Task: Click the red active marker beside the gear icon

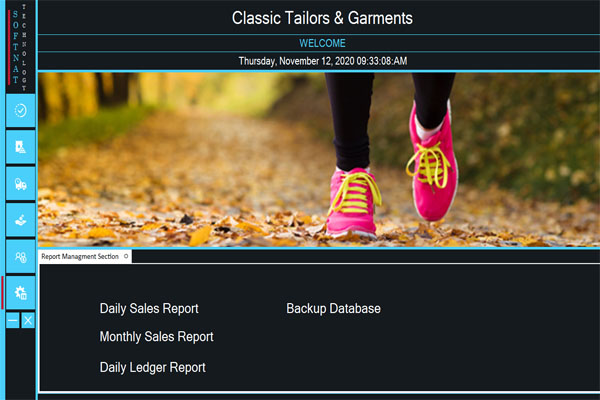Action: coord(2,293)
